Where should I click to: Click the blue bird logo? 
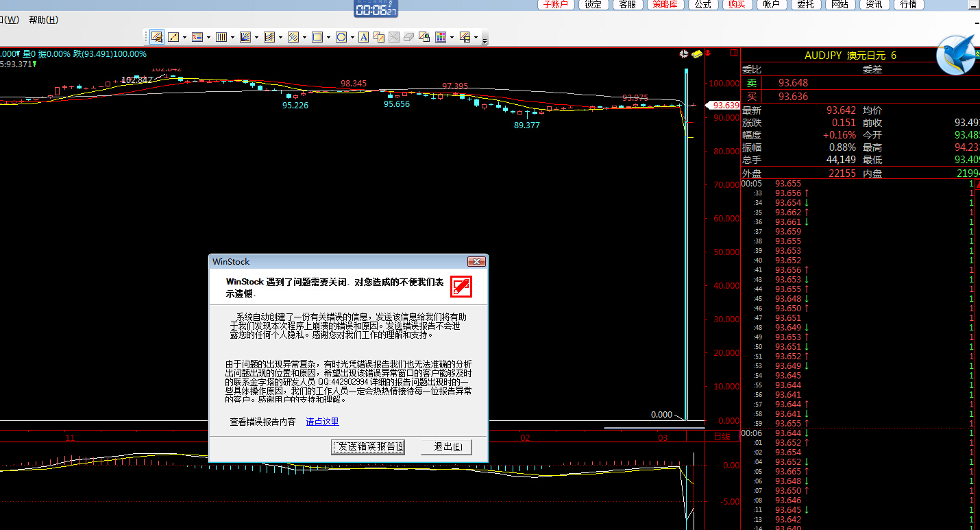click(x=957, y=55)
